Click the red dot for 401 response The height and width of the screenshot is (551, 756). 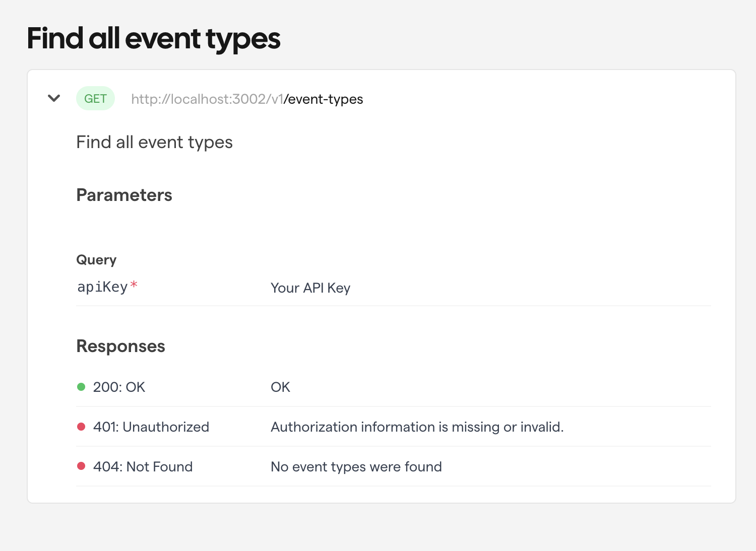coord(81,427)
